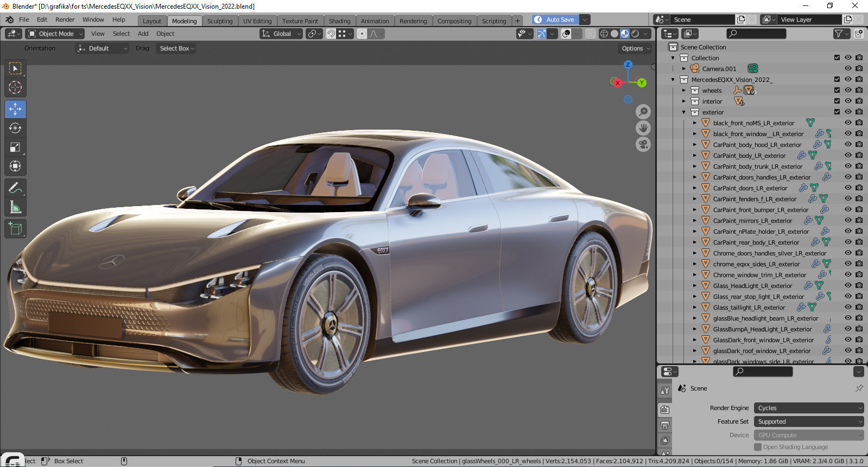This screenshot has width=868, height=467.
Task: Open the Object Mode dropdown
Action: pyautogui.click(x=55, y=34)
